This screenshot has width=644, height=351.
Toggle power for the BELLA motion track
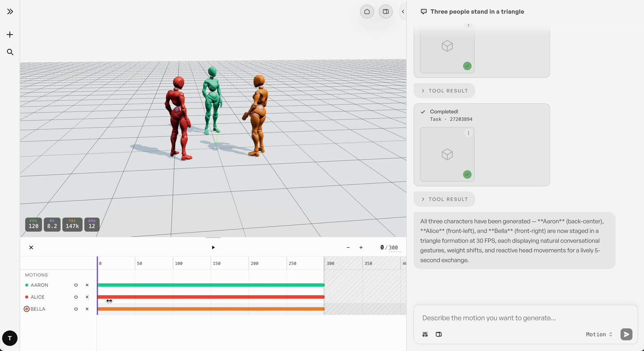(x=76, y=309)
